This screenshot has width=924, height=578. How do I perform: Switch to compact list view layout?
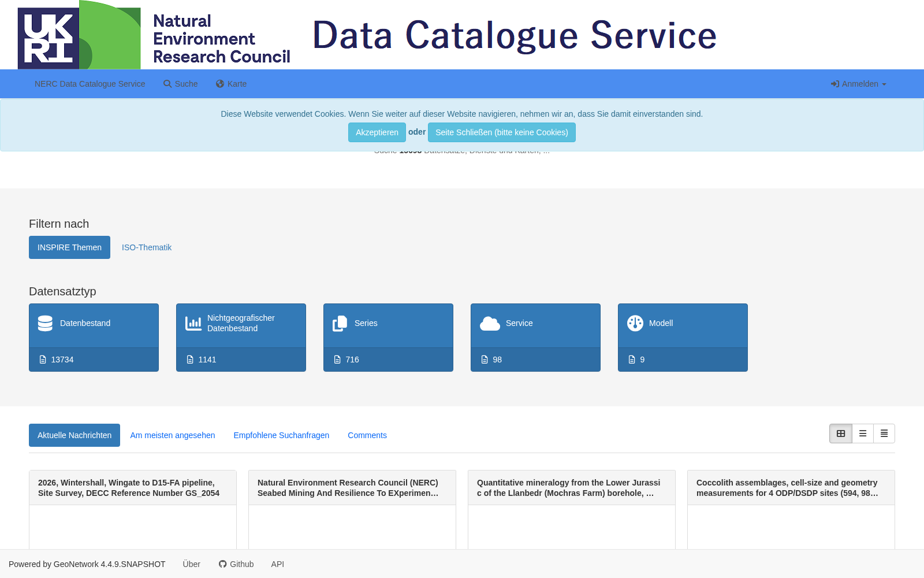(x=884, y=433)
